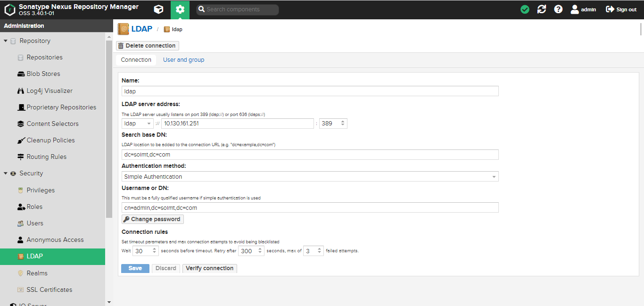644x306 pixels.
Task: Collapse the Security tree section
Action: click(x=6, y=174)
